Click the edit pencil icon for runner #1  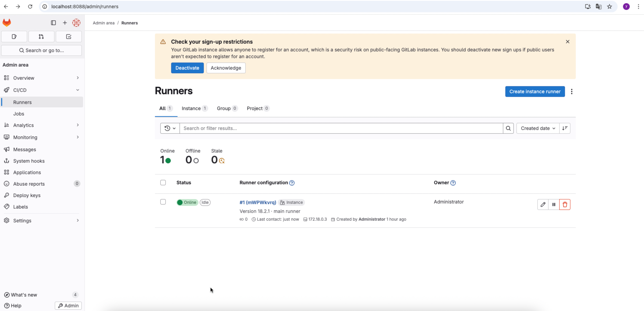click(x=542, y=204)
